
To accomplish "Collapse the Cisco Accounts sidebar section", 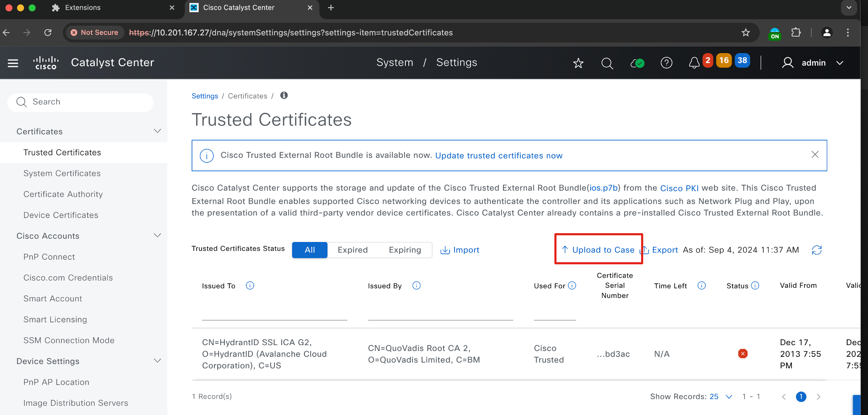I will click(x=157, y=236).
